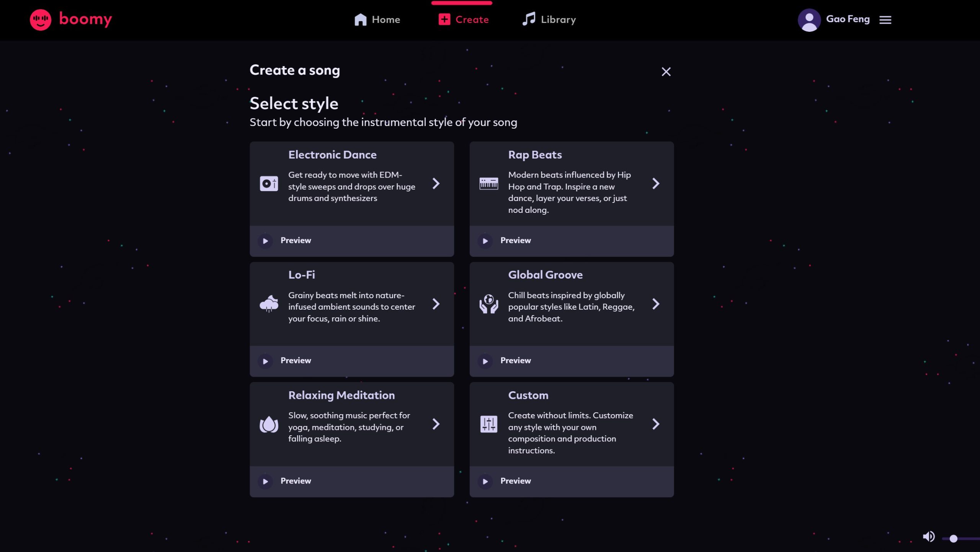Click the Lo-Fi rain cloud icon
Viewport: 980px width, 552px height.
269,304
